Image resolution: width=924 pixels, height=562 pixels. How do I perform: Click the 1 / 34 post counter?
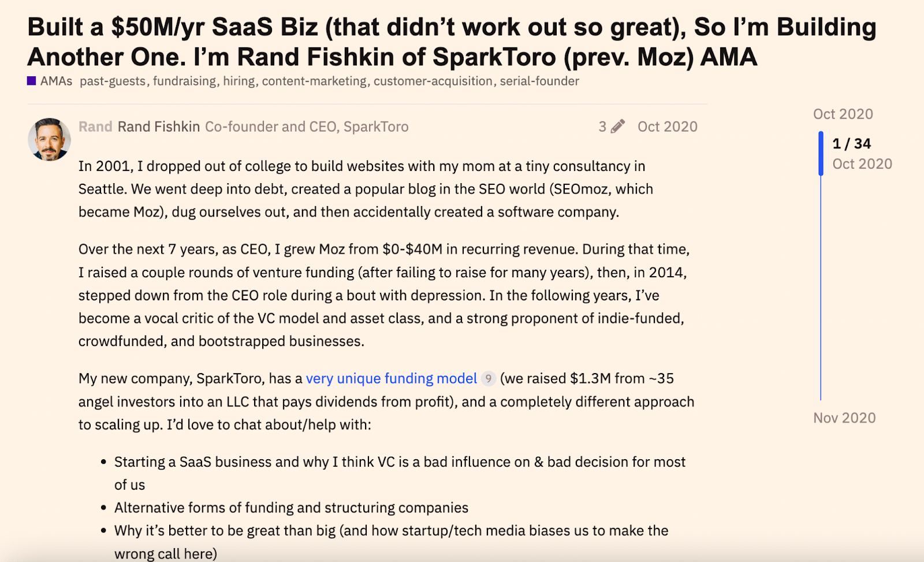tap(851, 144)
